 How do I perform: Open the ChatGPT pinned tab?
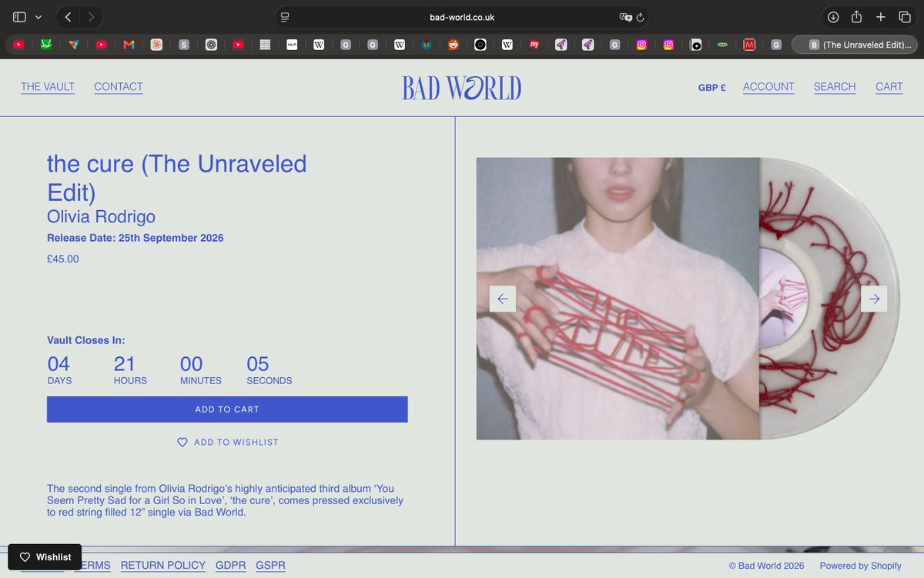click(x=211, y=45)
